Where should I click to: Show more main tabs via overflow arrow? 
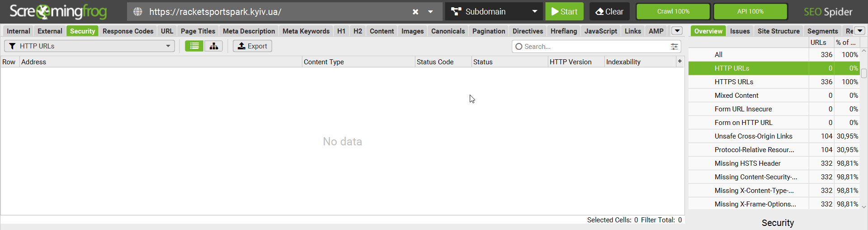[677, 31]
